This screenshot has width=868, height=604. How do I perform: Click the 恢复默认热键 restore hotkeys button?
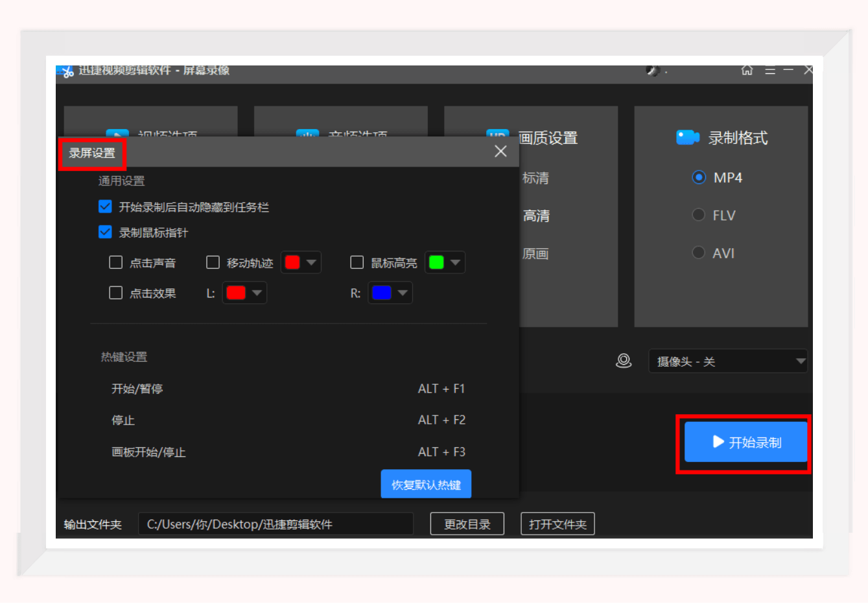coord(426,483)
